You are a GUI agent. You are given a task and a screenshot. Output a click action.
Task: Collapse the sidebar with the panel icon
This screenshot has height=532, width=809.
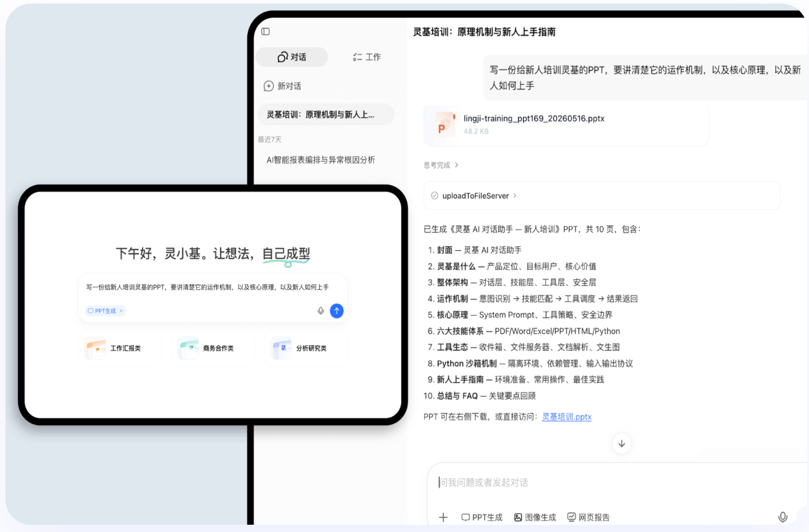266,31
